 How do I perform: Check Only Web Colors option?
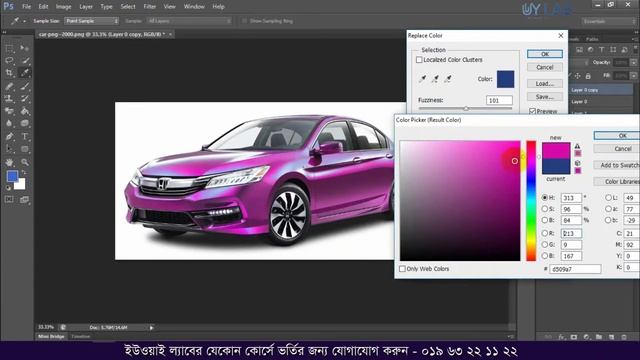tap(402, 269)
